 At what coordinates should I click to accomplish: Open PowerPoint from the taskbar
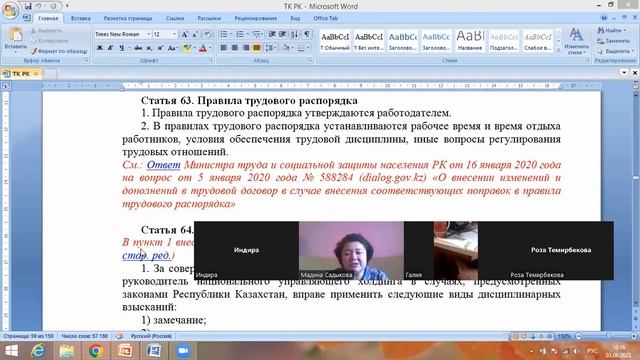125,351
